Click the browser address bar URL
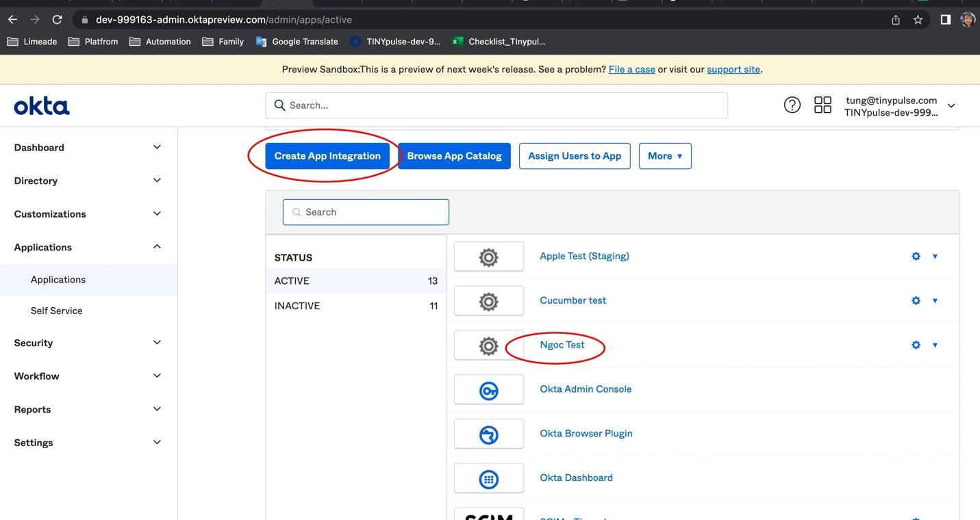This screenshot has height=520, width=980. pos(224,20)
